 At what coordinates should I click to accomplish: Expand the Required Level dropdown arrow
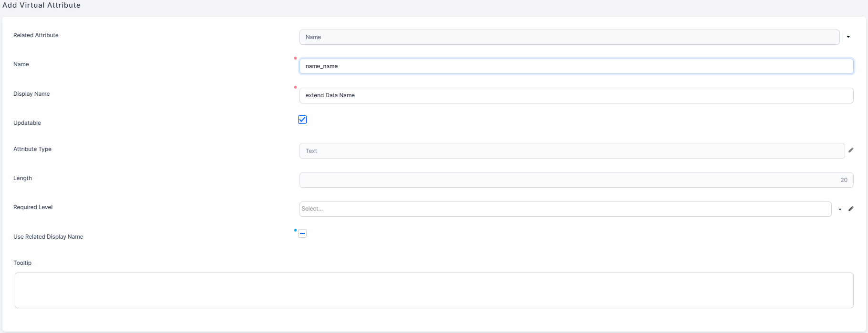[x=840, y=209]
